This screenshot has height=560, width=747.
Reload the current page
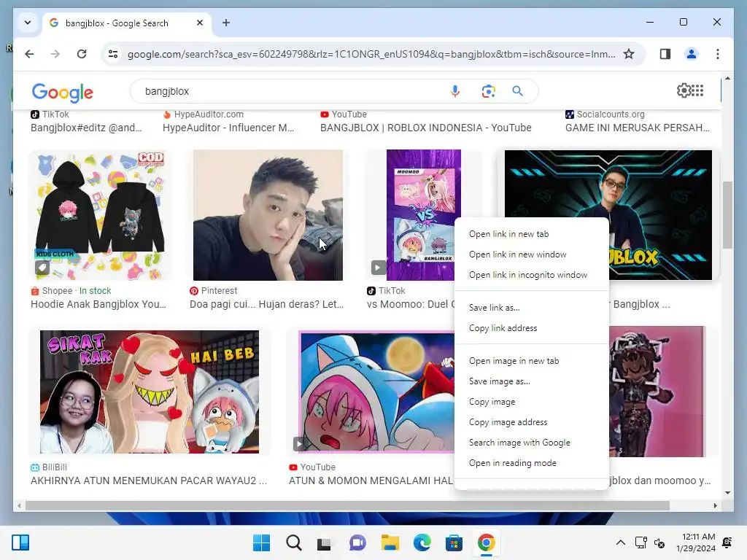82,54
